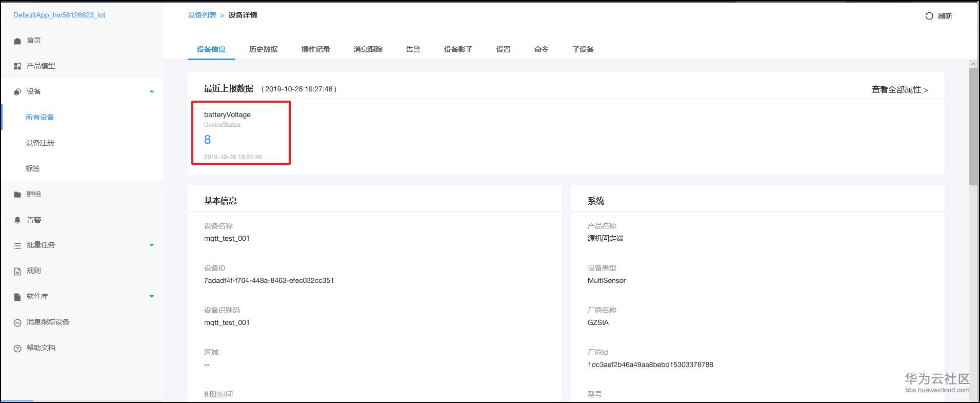Open 规则 in the sidebar
Image resolution: width=980 pixels, height=403 pixels.
coord(34,271)
